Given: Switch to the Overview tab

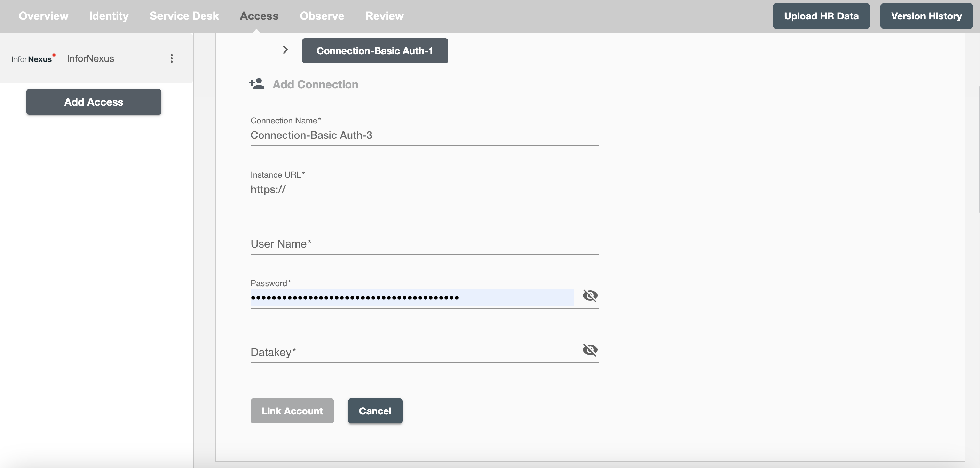Looking at the screenshot, I should pyautogui.click(x=43, y=16).
